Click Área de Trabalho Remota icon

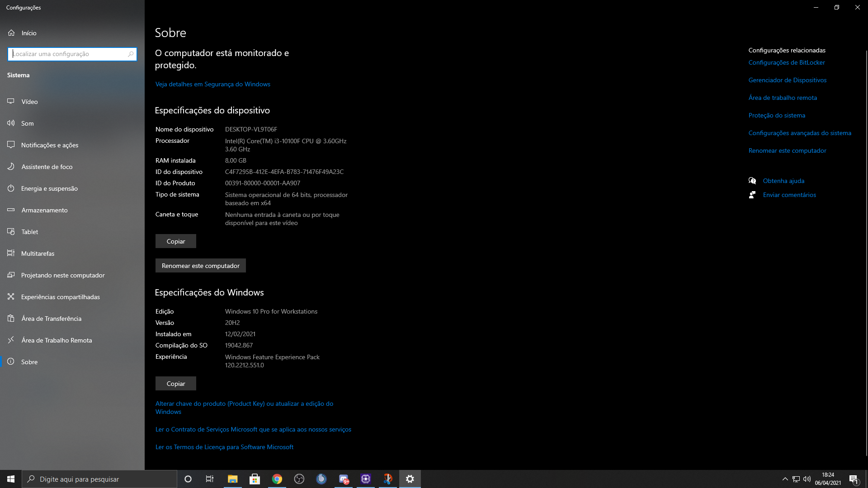click(x=11, y=340)
